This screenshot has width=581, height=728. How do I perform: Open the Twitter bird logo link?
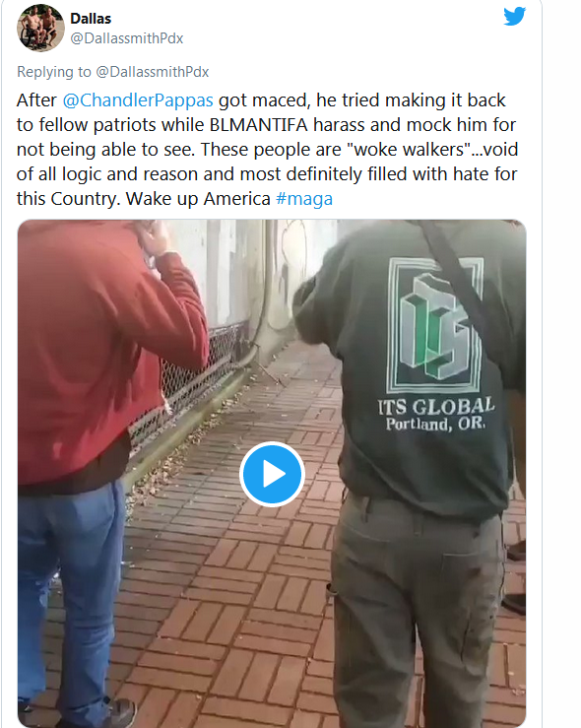[515, 16]
